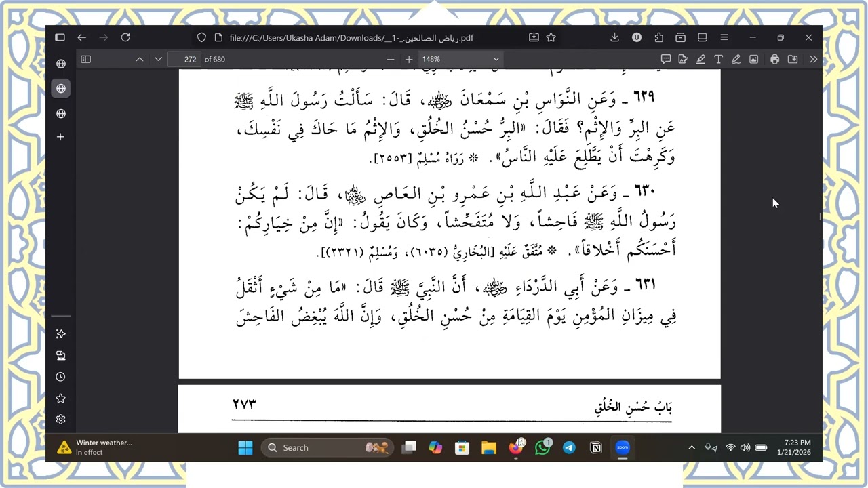Open the 148% zoom level dropdown
The image size is (868, 488).
click(460, 59)
